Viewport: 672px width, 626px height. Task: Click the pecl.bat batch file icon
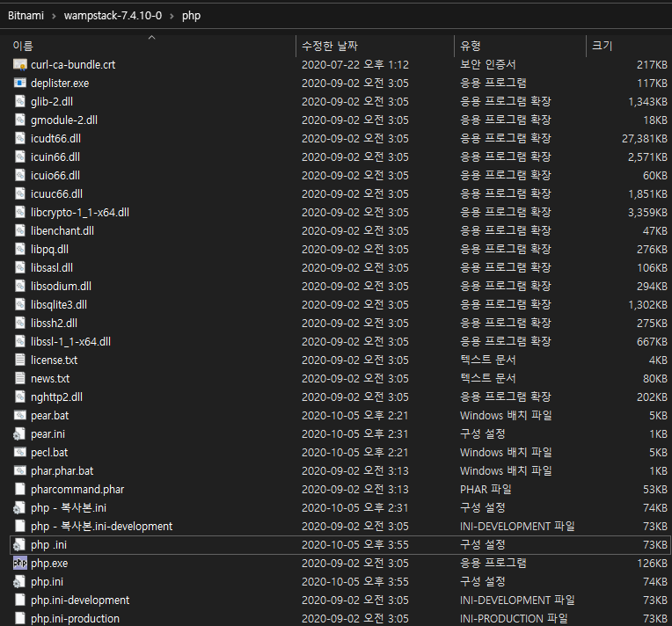(x=20, y=452)
